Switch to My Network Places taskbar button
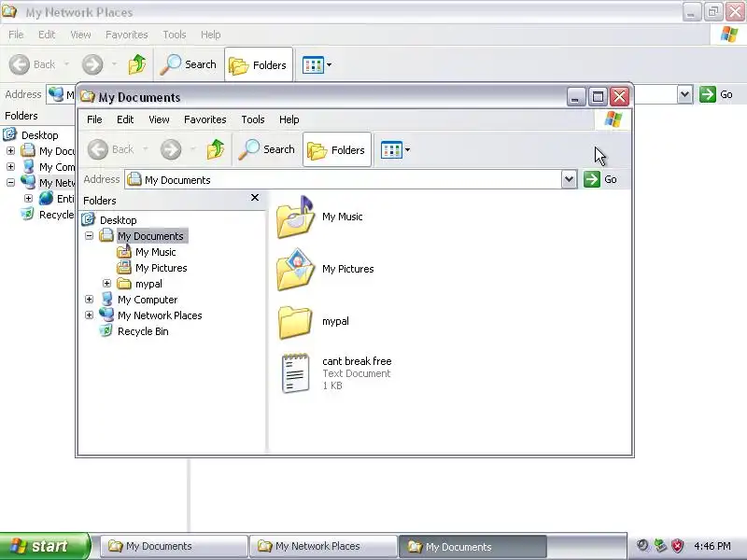Screen dimensions: 747x560 323,546
